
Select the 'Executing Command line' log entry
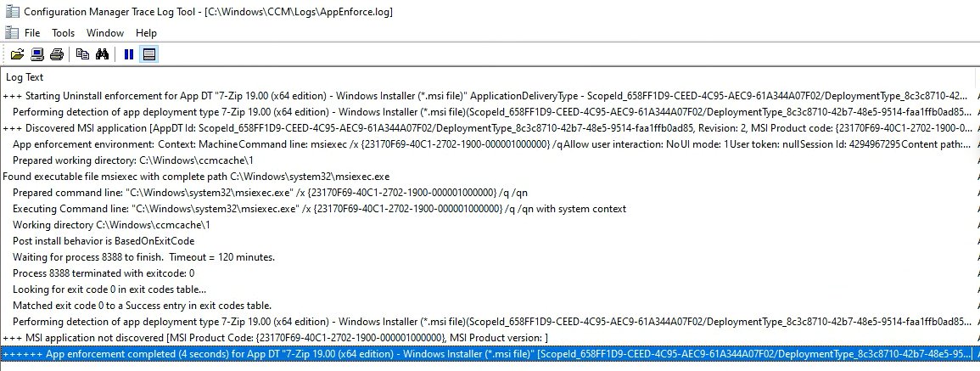pos(488,208)
